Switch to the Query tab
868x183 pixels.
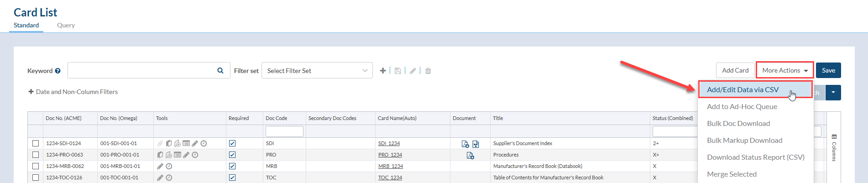[66, 25]
